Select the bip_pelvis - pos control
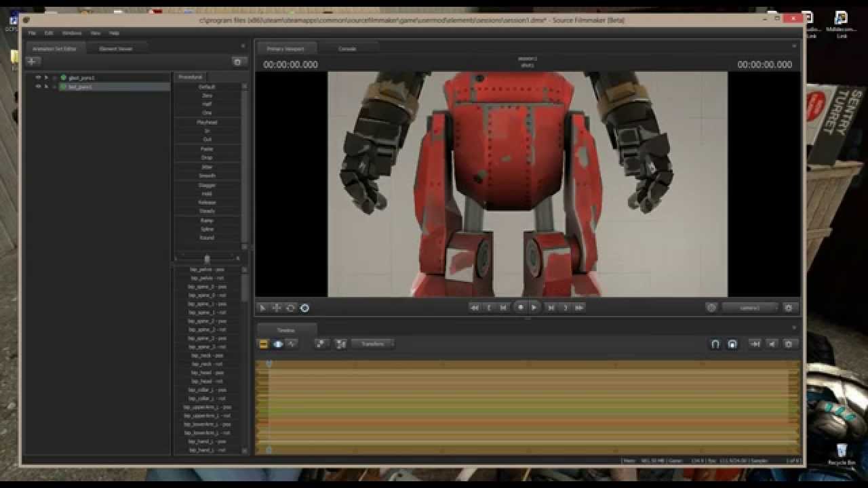 point(207,270)
